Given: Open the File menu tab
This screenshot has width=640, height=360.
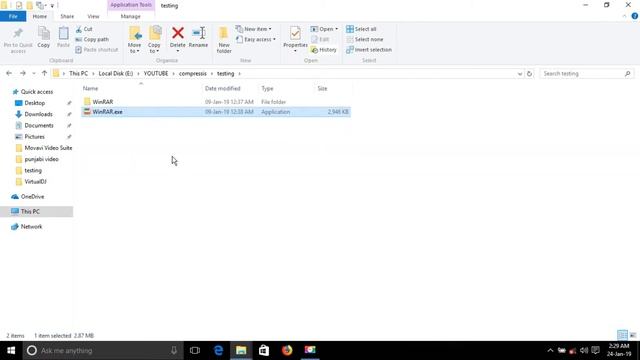Looking at the screenshot, I should tap(13, 16).
